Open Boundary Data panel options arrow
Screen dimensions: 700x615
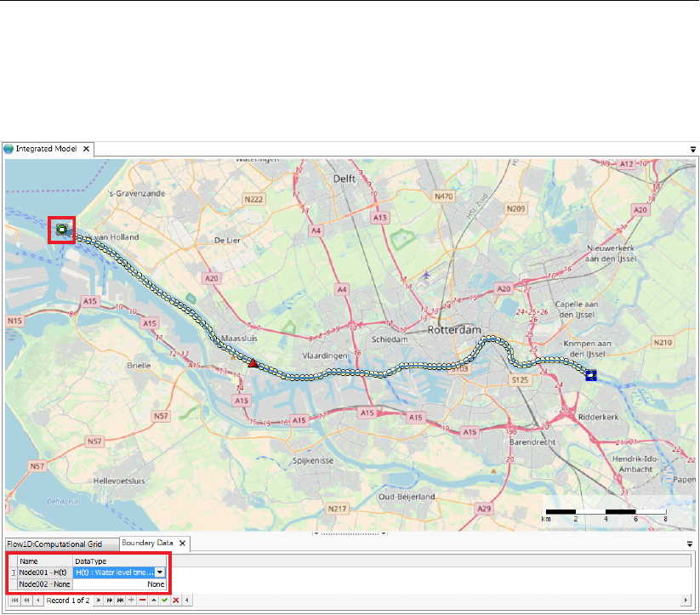[x=690, y=544]
